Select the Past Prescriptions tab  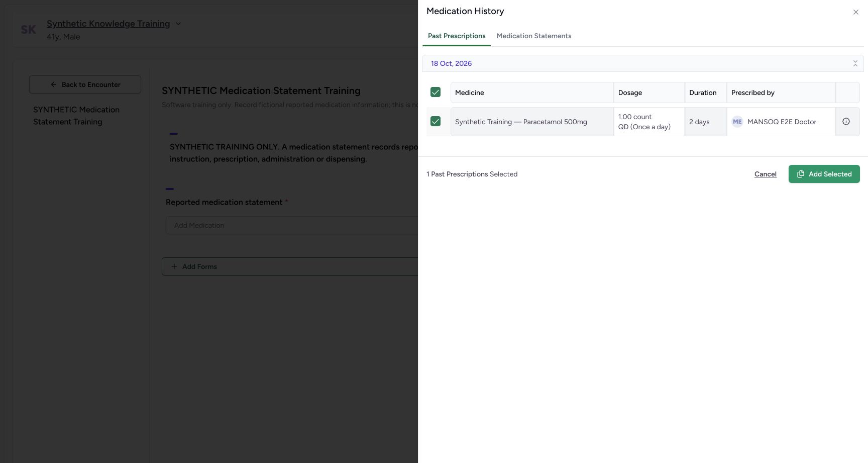click(x=457, y=36)
